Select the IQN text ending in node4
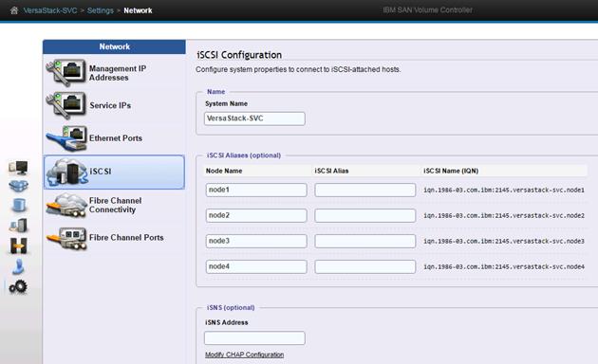The height and width of the screenshot is (364, 598). [x=504, y=266]
